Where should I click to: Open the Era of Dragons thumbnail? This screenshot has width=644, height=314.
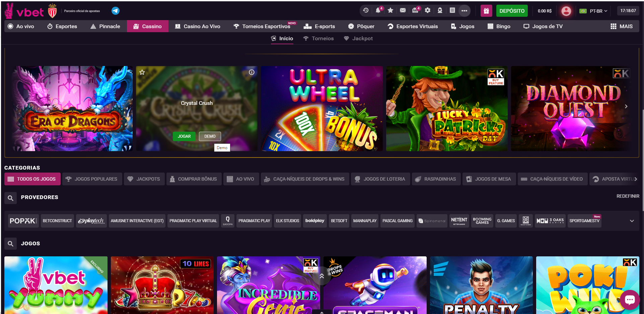point(72,109)
